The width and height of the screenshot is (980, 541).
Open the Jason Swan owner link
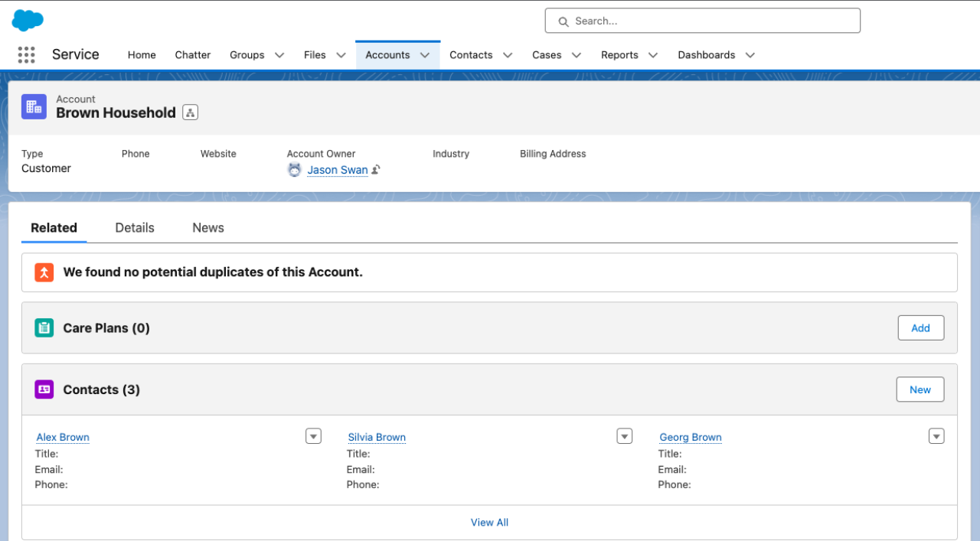[338, 170]
